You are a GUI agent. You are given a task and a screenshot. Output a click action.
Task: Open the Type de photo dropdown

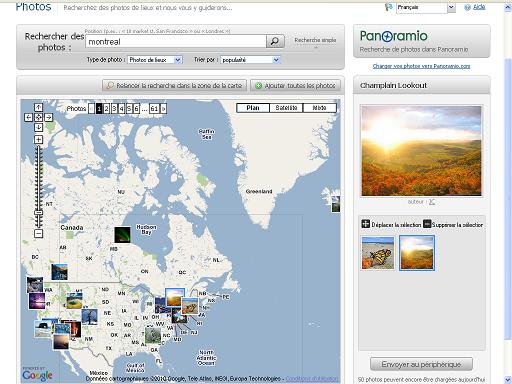(155, 60)
